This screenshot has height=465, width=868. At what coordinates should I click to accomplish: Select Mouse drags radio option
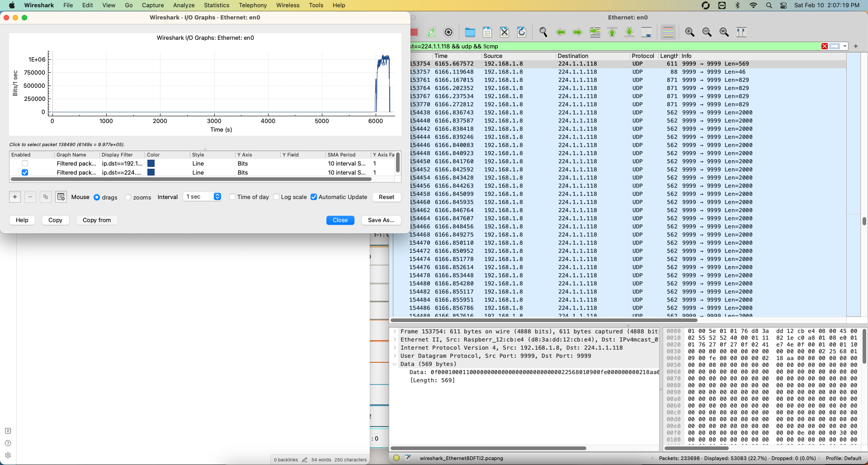(97, 197)
